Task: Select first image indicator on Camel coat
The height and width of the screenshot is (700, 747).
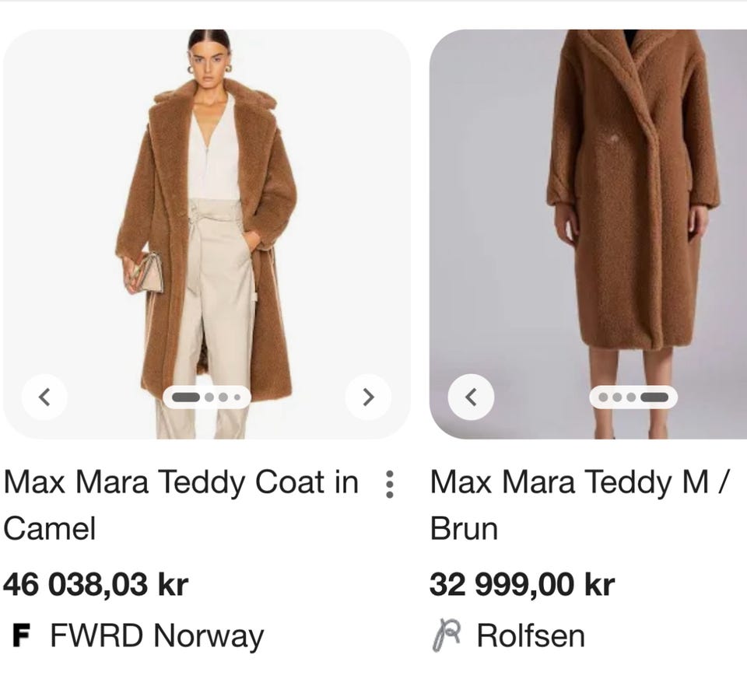Action: pos(186,397)
